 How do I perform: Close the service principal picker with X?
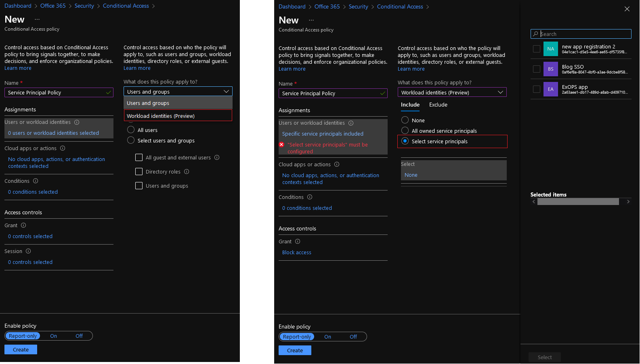pyautogui.click(x=627, y=9)
